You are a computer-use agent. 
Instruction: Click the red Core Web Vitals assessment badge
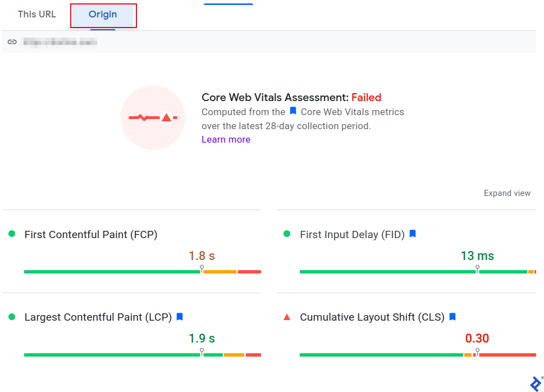(x=153, y=117)
